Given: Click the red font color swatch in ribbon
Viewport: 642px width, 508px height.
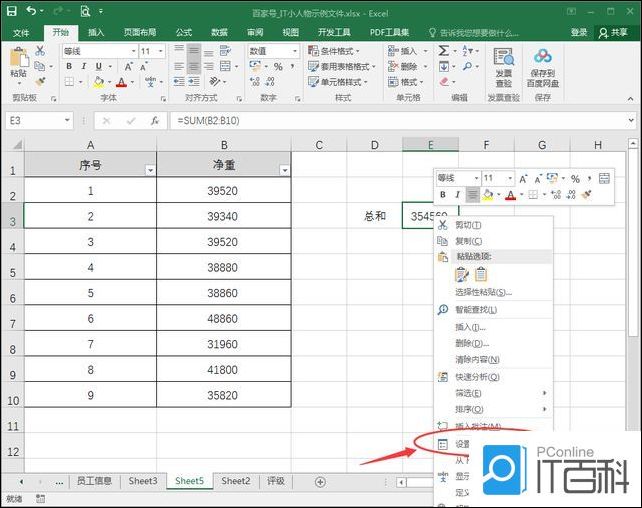Looking at the screenshot, I should coord(120,83).
